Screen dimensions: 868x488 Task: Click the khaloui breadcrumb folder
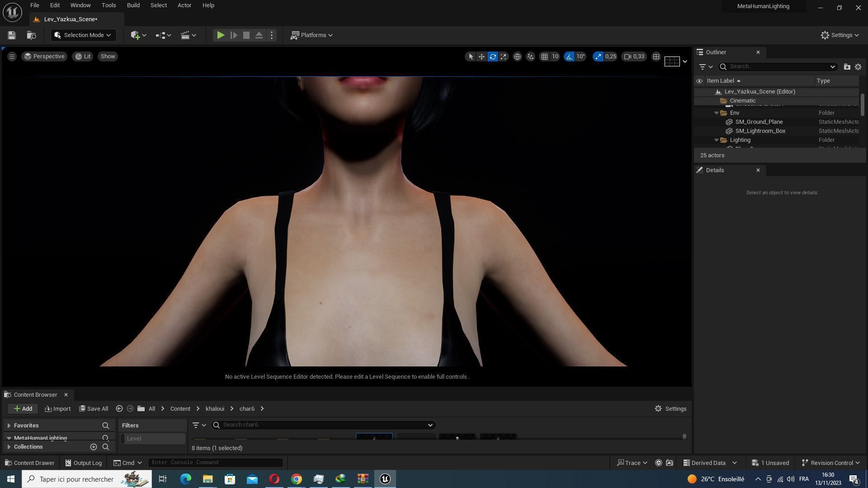tap(215, 409)
